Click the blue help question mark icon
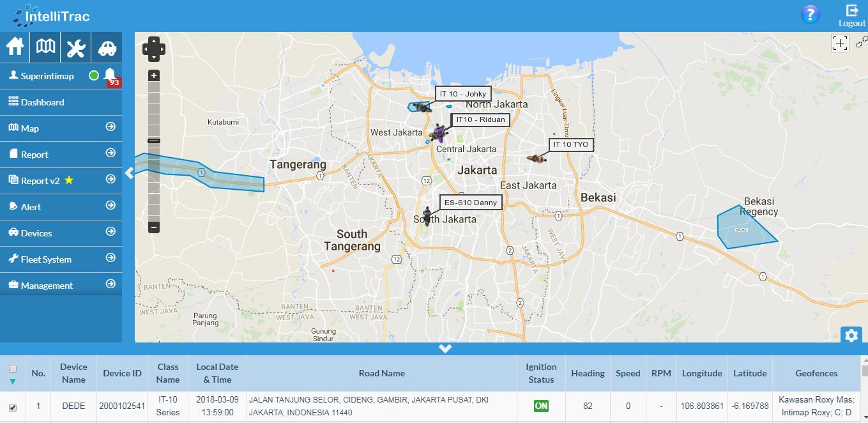 (x=810, y=14)
